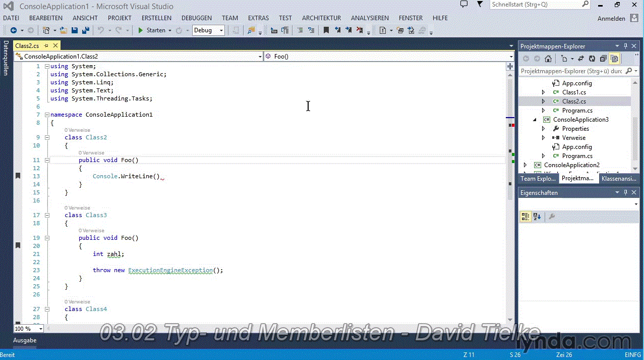Click the new project toolbar icon
The height and width of the screenshot is (360, 644).
pos(46,30)
